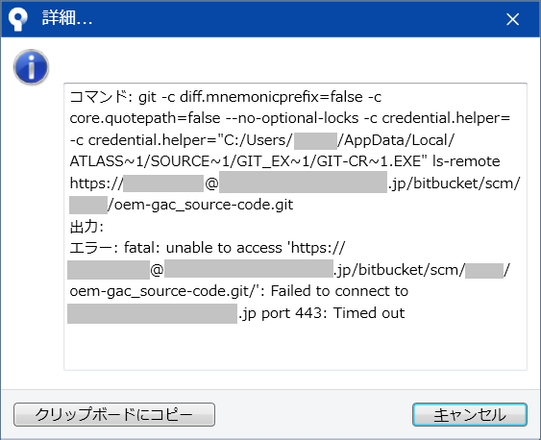
Task: Click the エラー: fatal: unable to access line
Action: (207, 248)
